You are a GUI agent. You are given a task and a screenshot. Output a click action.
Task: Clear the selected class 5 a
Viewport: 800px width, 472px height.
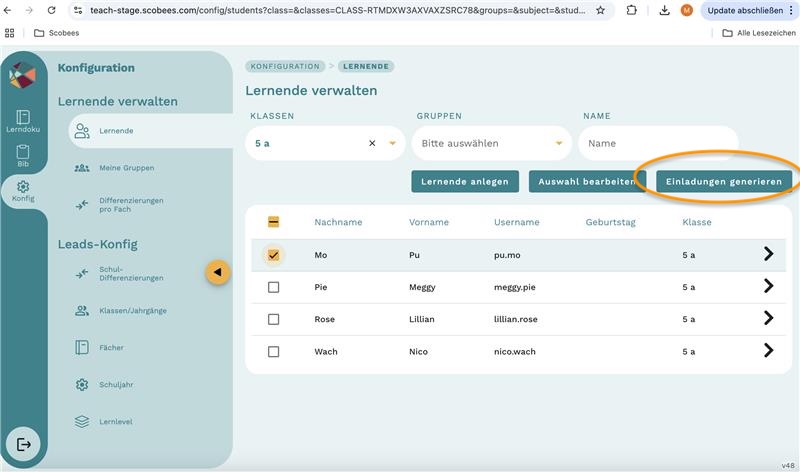click(x=372, y=143)
